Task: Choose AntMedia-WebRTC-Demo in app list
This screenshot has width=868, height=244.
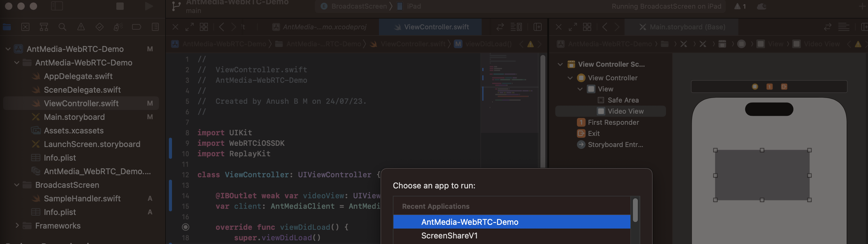Action: pos(512,222)
